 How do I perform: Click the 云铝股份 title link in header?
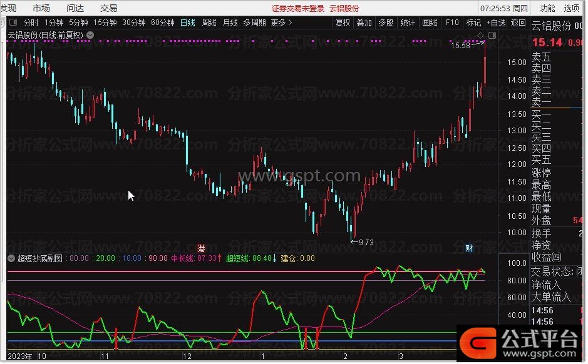344,9
